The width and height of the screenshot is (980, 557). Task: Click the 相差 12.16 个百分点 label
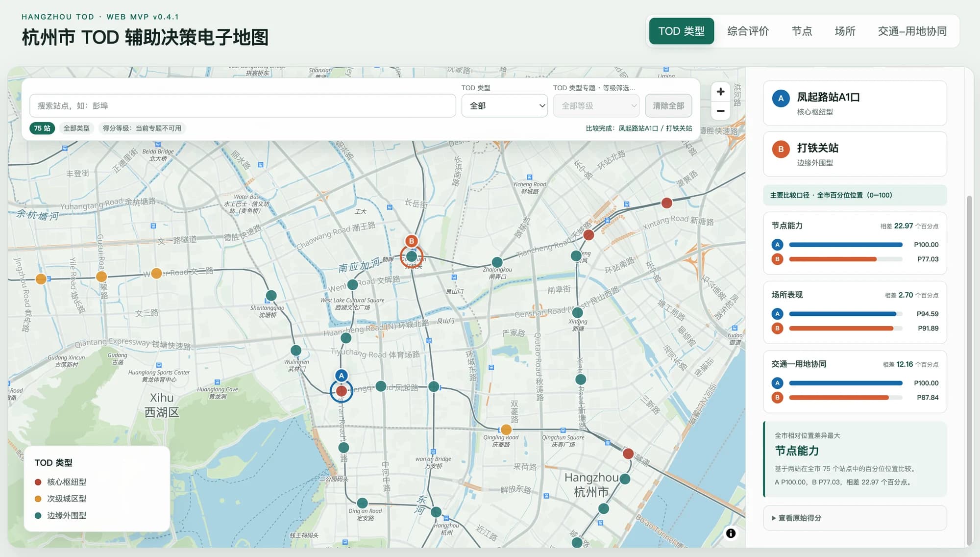[x=910, y=364]
